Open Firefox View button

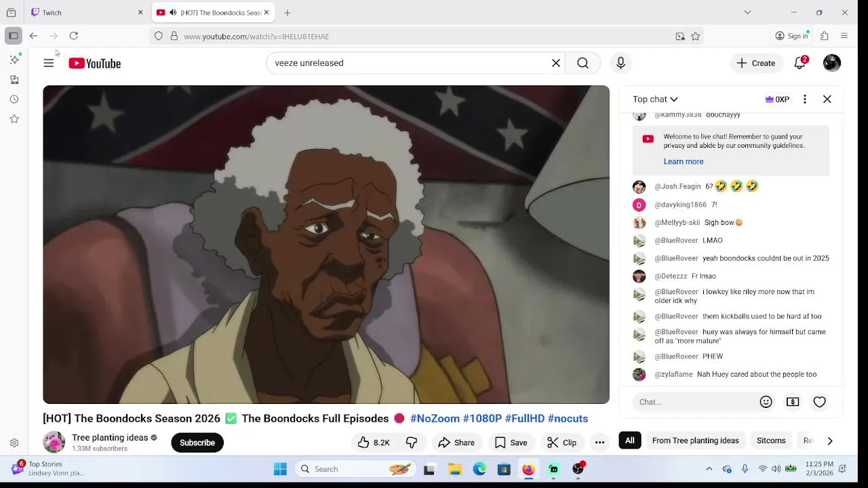click(11, 12)
